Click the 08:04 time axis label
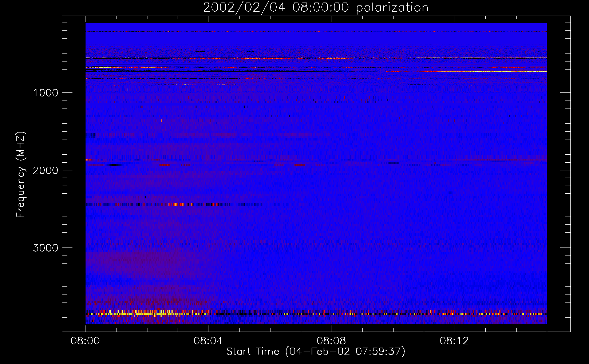The width and height of the screenshot is (589, 364). (208, 341)
